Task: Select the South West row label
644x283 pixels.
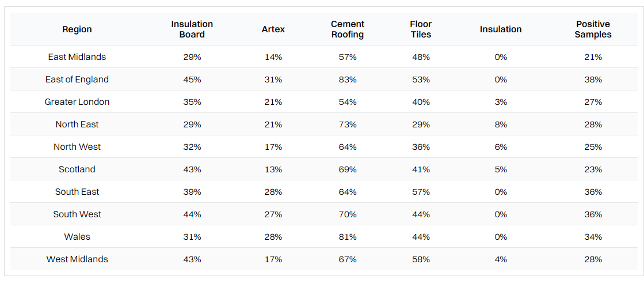Action: [77, 214]
